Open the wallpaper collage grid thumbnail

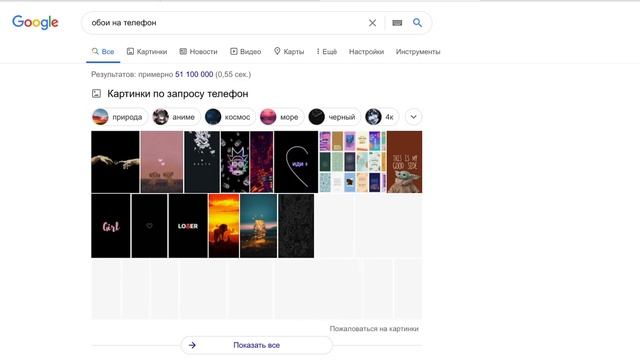click(353, 162)
